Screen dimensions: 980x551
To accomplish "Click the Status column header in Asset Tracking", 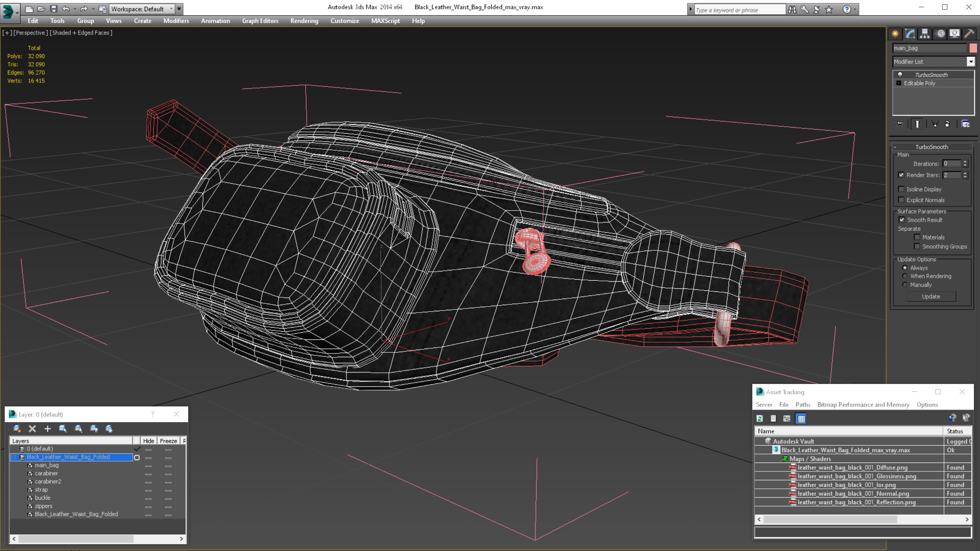I will coord(957,431).
